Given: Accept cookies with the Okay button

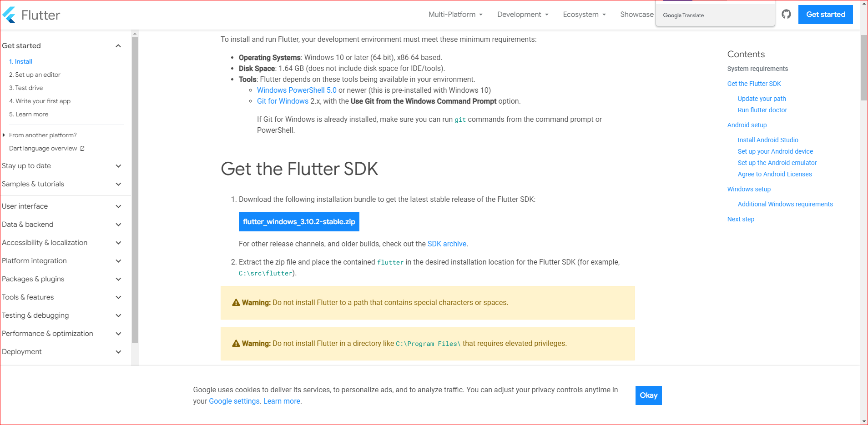Looking at the screenshot, I should [648, 395].
